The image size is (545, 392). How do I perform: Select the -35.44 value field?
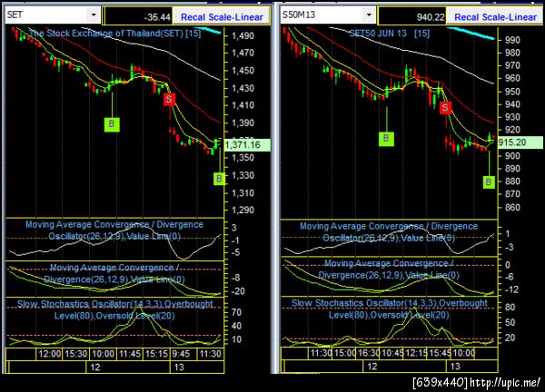click(x=138, y=16)
